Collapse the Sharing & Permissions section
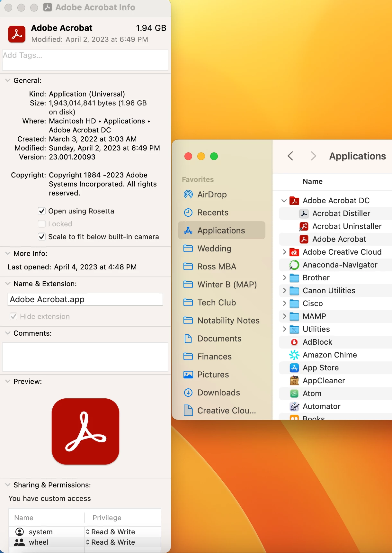This screenshot has height=553, width=392. coord(8,485)
